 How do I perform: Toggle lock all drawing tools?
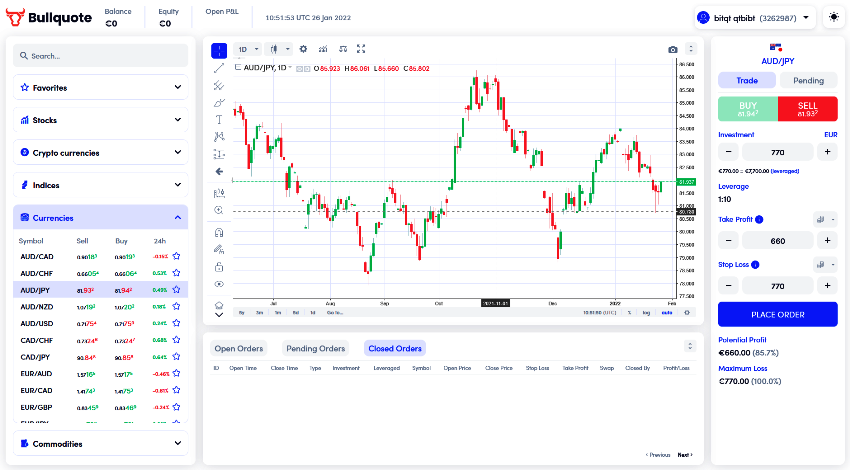click(219, 267)
